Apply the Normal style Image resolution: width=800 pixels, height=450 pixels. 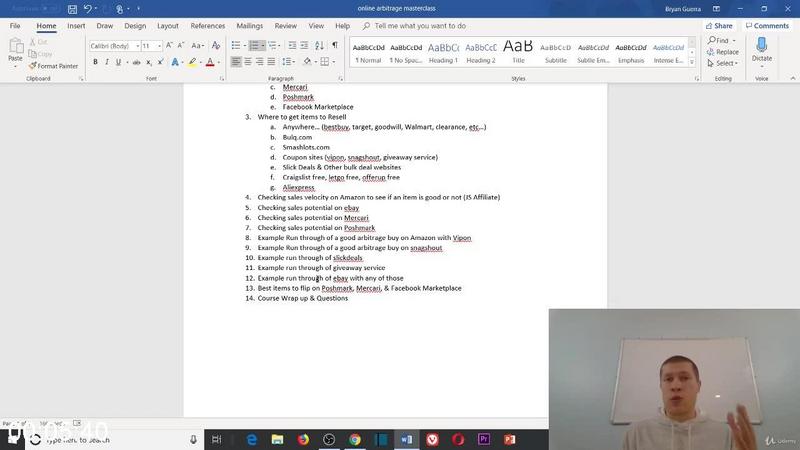368,53
